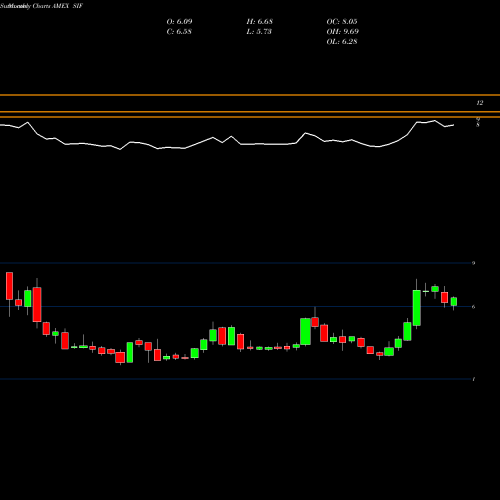Click the 8 axis label on upper chart

478,125
